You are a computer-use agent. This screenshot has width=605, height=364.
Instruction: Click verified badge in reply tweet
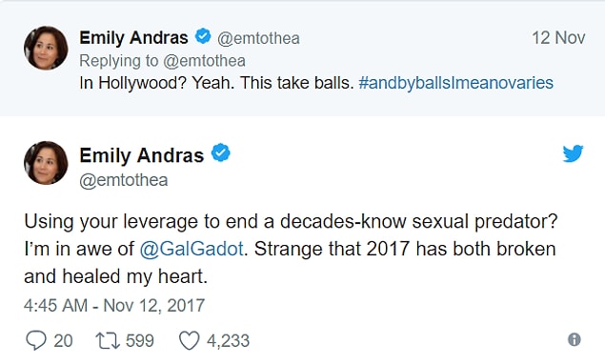[203, 36]
